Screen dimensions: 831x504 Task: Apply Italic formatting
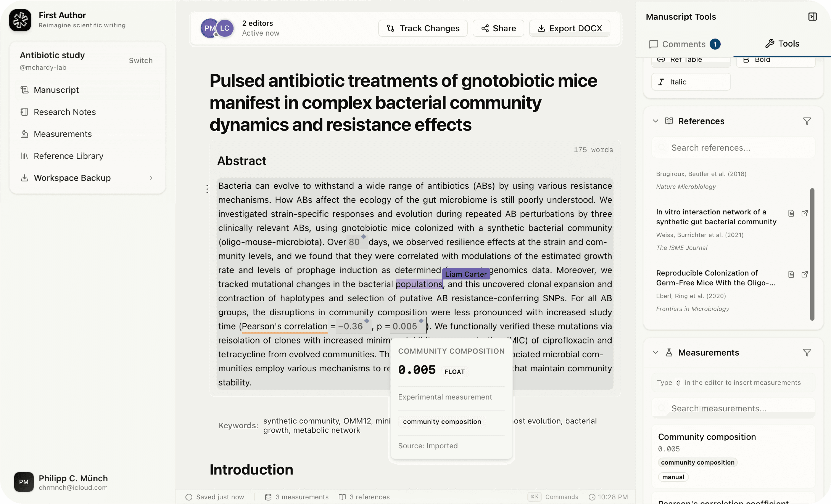(x=691, y=81)
